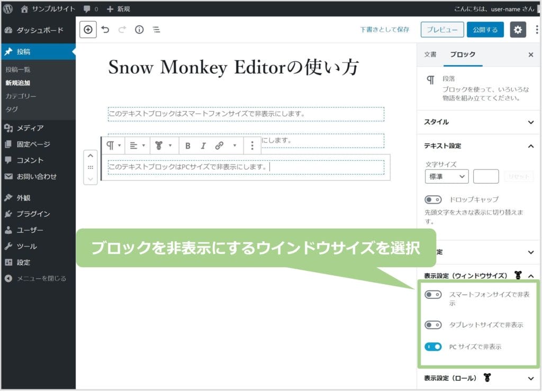Viewport: 542px width, 392px height.
Task: Collapse the テキスト設定 panel
Action: 478,146
